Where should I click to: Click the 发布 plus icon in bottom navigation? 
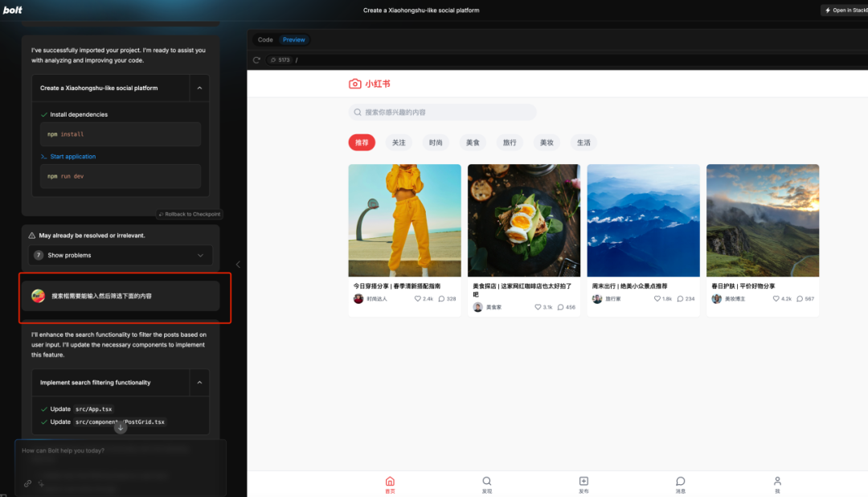point(583,481)
